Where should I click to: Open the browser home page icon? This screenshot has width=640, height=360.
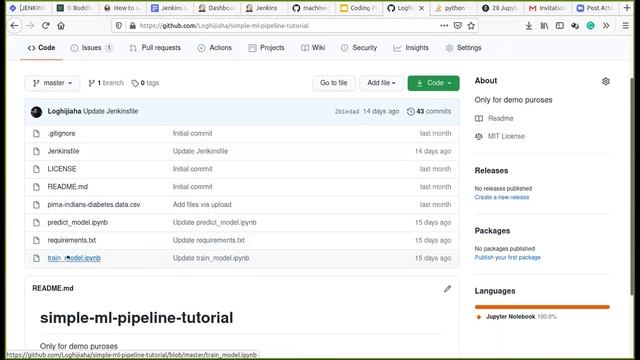pos(61,26)
